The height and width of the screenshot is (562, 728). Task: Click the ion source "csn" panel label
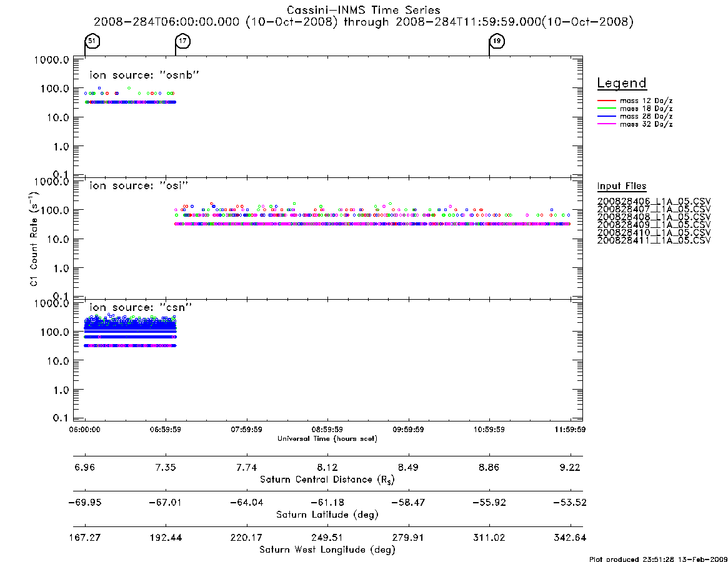tap(141, 307)
